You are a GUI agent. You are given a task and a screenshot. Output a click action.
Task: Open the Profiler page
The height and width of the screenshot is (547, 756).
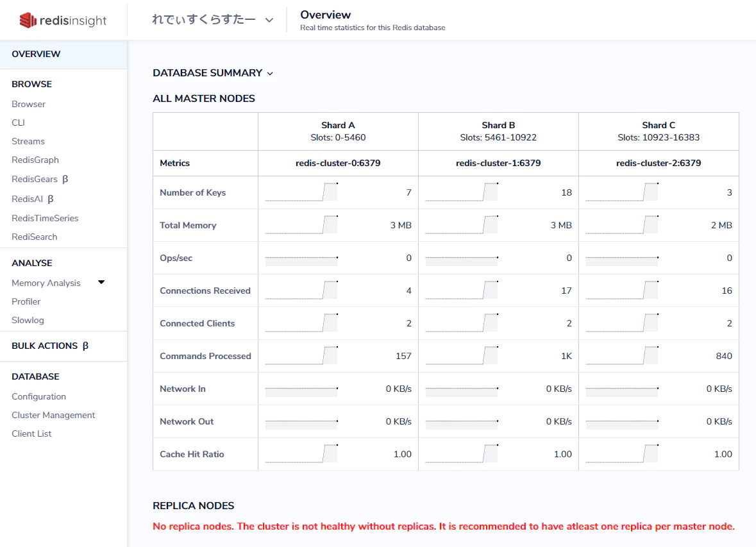pyautogui.click(x=26, y=301)
